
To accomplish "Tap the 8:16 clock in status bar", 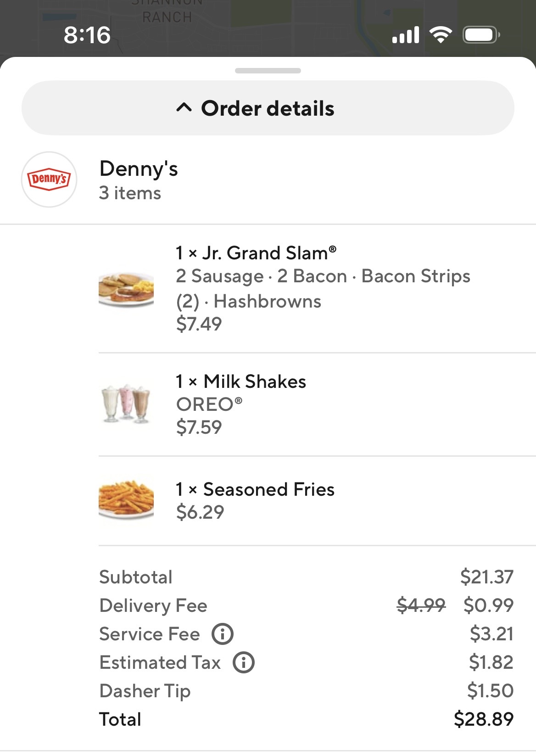I will coord(87,35).
